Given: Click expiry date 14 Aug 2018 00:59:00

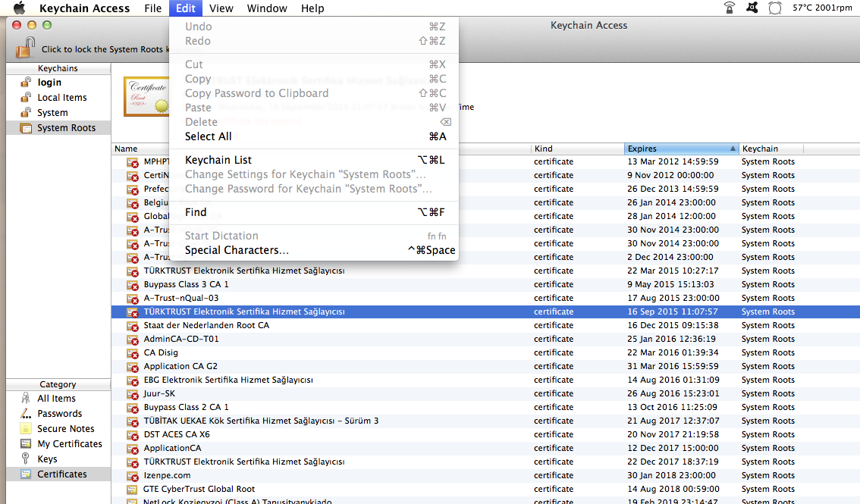Looking at the screenshot, I should [673, 489].
